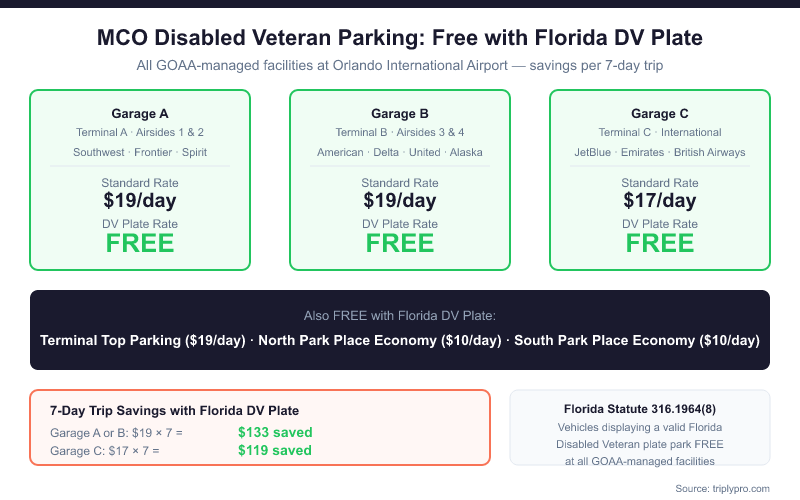Click the green FREE text in Garage A
This screenshot has height=500, width=800.
pos(140,243)
